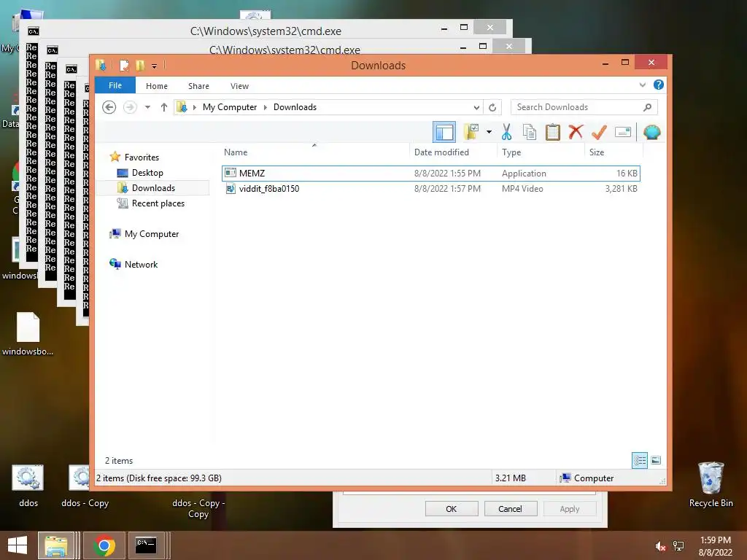This screenshot has height=560, width=747.
Task: Select the ddos desktop icon
Action: point(28,485)
